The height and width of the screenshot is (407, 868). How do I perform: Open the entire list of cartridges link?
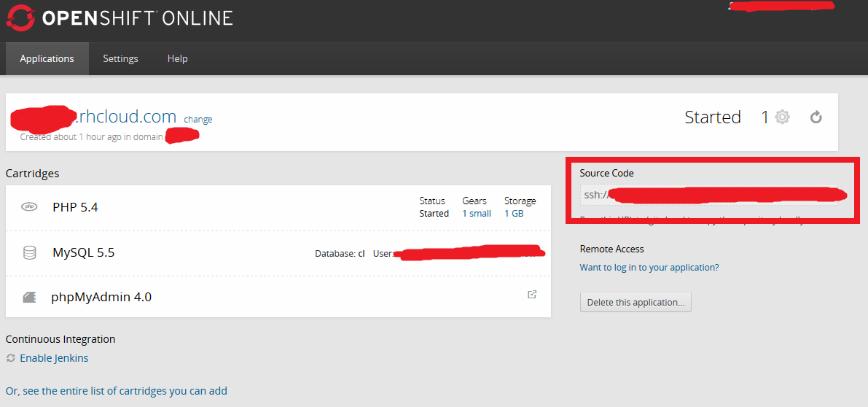117,391
